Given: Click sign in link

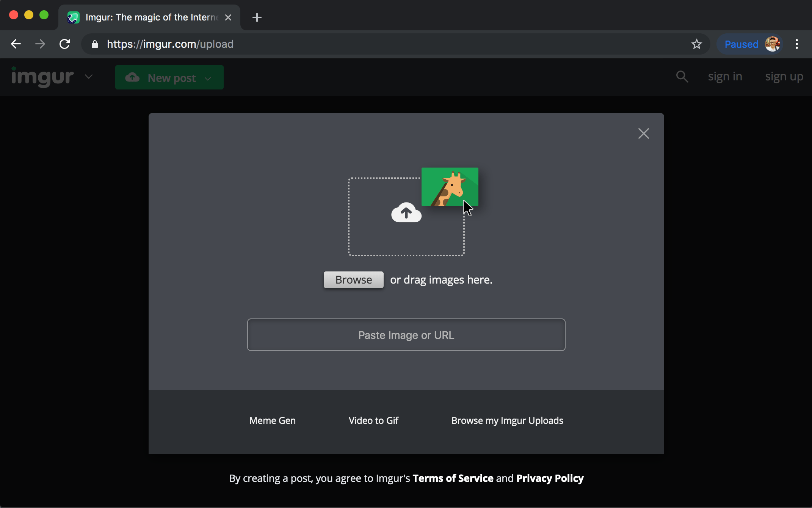Looking at the screenshot, I should [x=724, y=77].
